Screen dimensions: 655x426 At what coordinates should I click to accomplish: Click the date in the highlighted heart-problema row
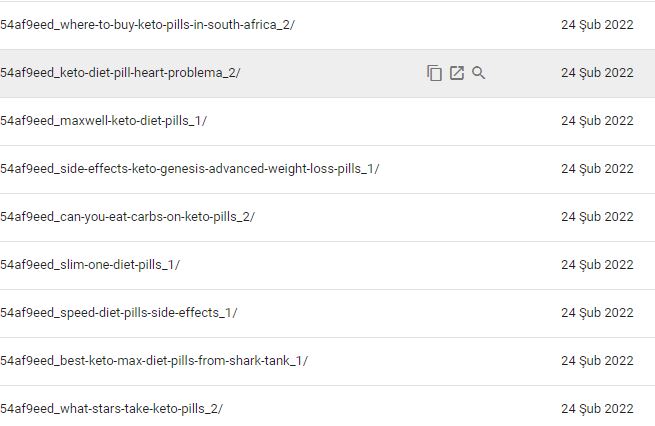tap(597, 73)
